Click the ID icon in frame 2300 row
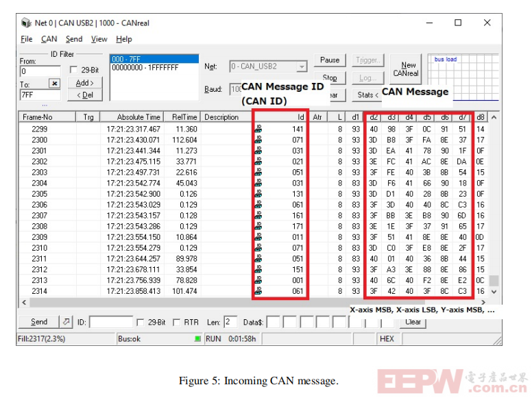The height and width of the screenshot is (398, 532). click(x=258, y=139)
